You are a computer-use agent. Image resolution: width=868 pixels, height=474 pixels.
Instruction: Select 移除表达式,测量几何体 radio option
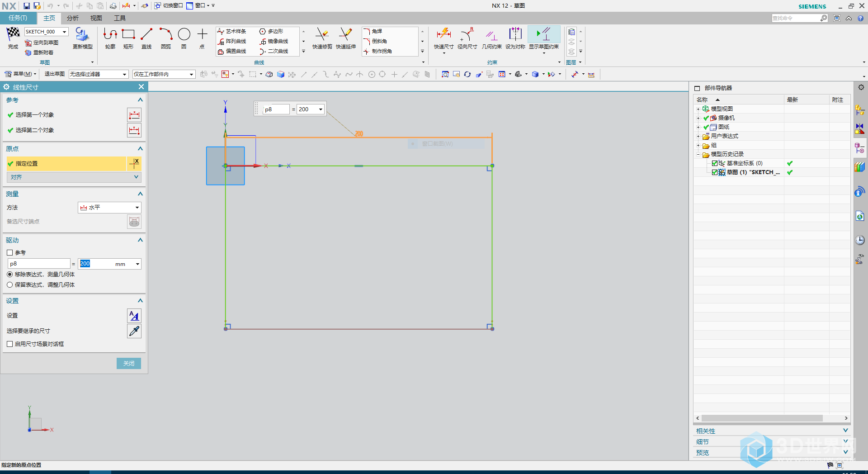coord(9,274)
